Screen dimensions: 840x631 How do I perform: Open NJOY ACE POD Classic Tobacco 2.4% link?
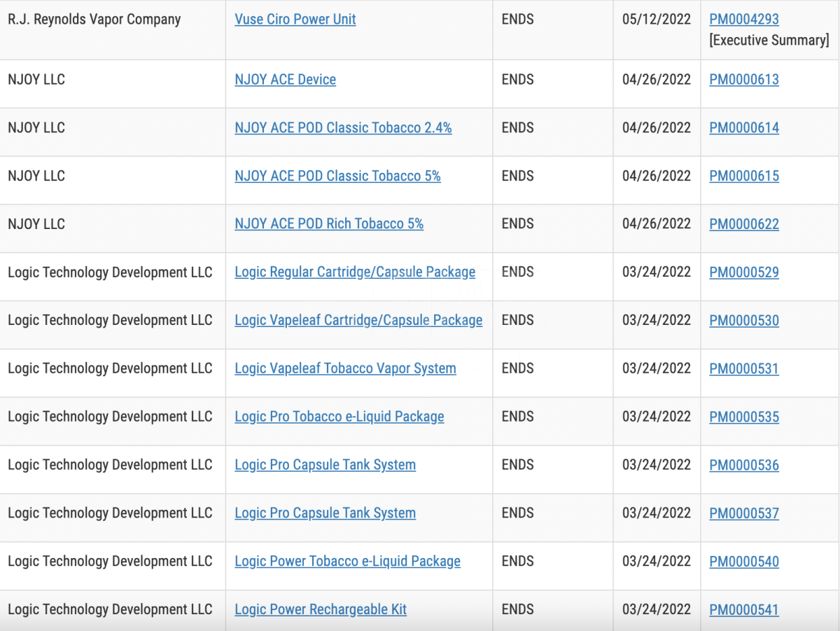click(343, 128)
